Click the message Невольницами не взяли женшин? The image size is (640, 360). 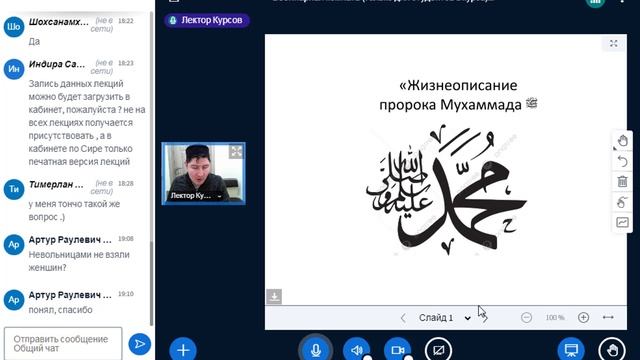click(79, 261)
